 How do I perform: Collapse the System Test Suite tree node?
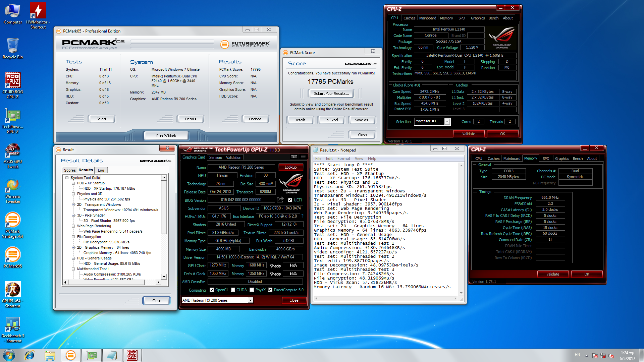(x=67, y=178)
